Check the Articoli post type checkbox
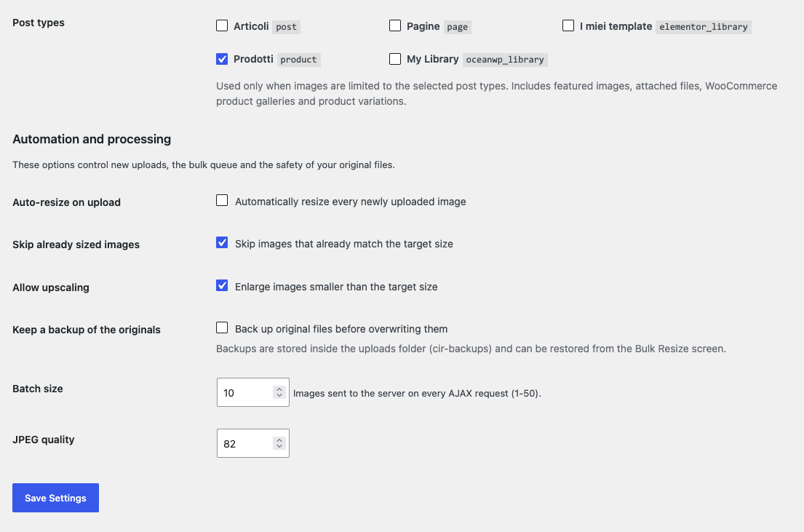Viewport: 804px width, 532px height. 221,25
